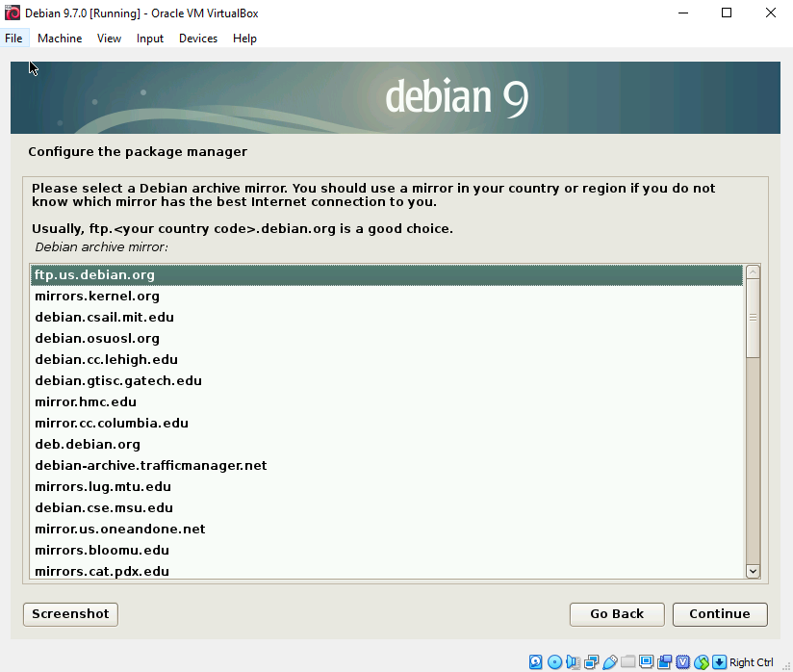Select the debian.gtisc.gatech.edu mirror
Image resolution: width=793 pixels, height=672 pixels.
tap(387, 381)
